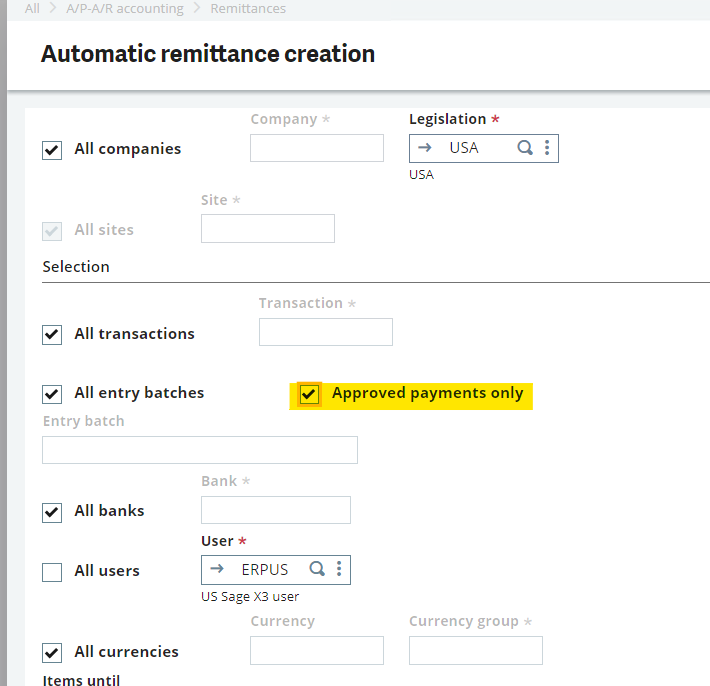Uncheck the All currencies checkbox

pos(52,652)
